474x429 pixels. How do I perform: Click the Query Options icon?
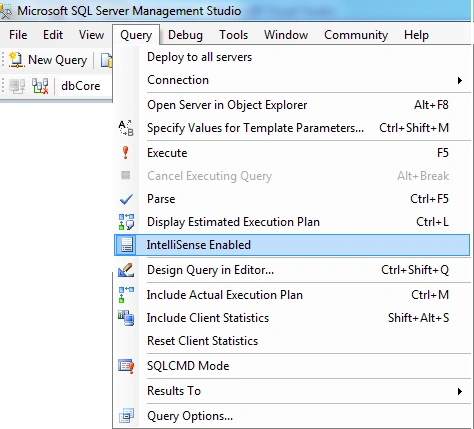pyautogui.click(x=126, y=416)
